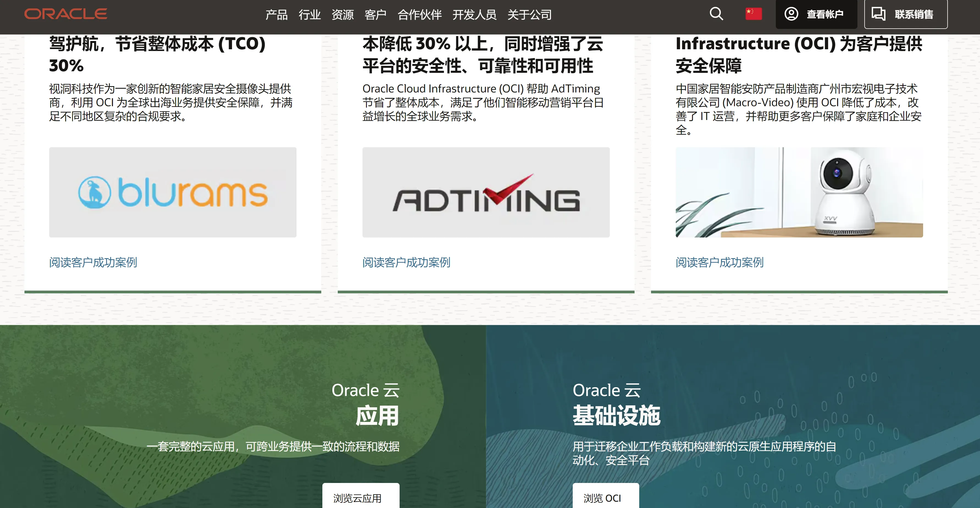Click the account avatar icon
Viewport: 980px width, 508px height.
791,14
